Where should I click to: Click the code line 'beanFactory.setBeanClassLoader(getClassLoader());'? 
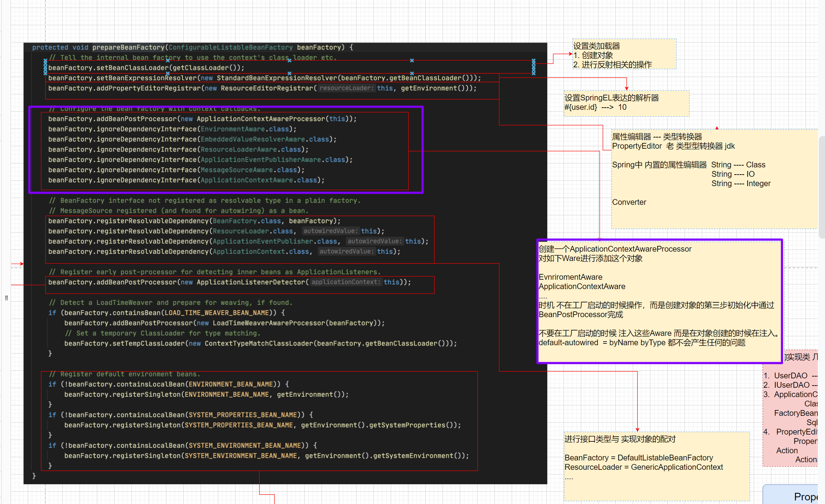(x=146, y=68)
